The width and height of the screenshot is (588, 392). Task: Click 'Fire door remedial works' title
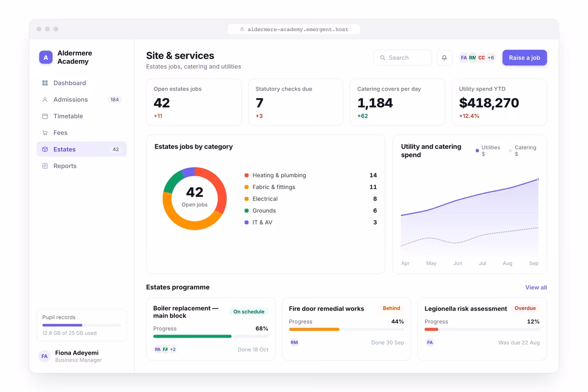[x=326, y=309]
